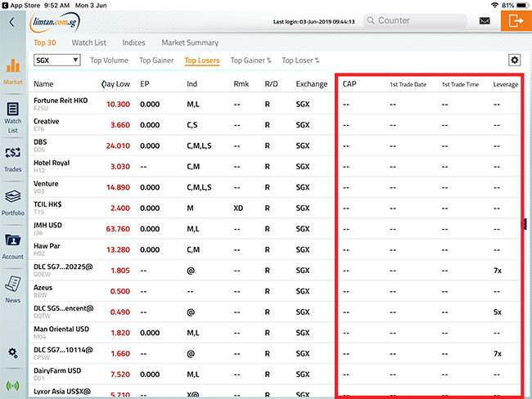Viewport: 532px width, 399px height.
Task: Sort by 1st Trade Date column header
Action: point(408,84)
